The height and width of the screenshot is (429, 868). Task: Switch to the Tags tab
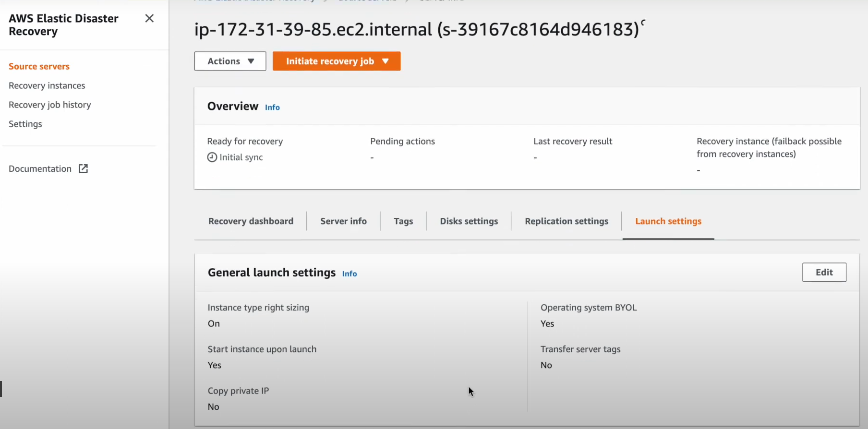[x=403, y=221]
